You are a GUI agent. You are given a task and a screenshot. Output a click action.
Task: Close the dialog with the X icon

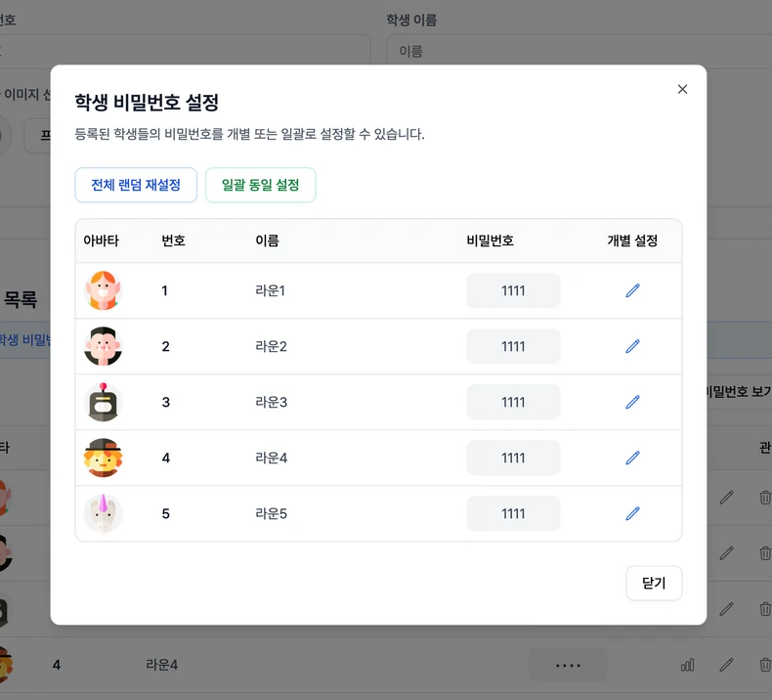pyautogui.click(x=682, y=89)
